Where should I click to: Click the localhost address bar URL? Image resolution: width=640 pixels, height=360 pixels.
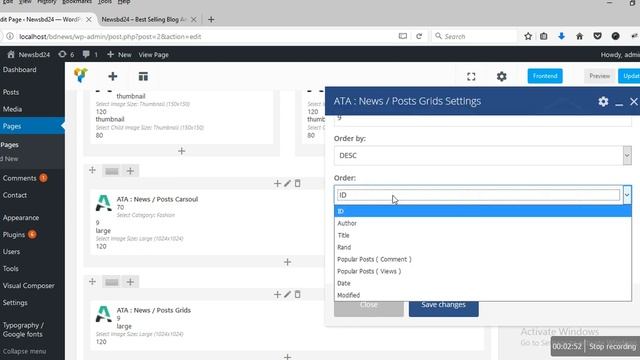click(x=110, y=36)
